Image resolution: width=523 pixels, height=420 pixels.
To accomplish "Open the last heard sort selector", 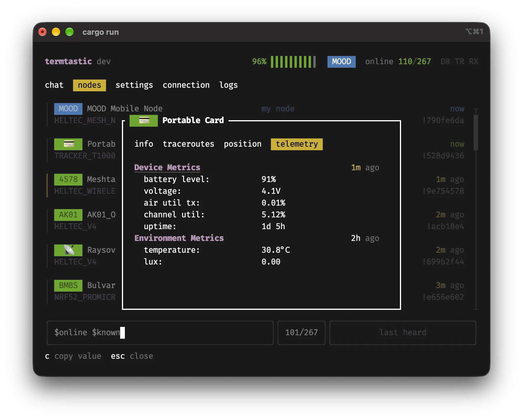I will pos(403,333).
